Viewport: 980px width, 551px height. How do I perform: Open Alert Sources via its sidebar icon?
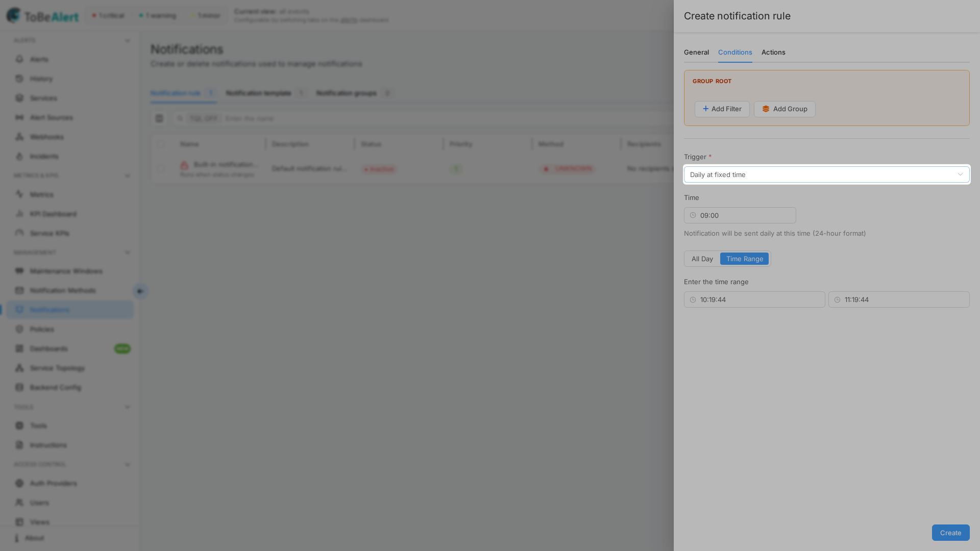19,117
